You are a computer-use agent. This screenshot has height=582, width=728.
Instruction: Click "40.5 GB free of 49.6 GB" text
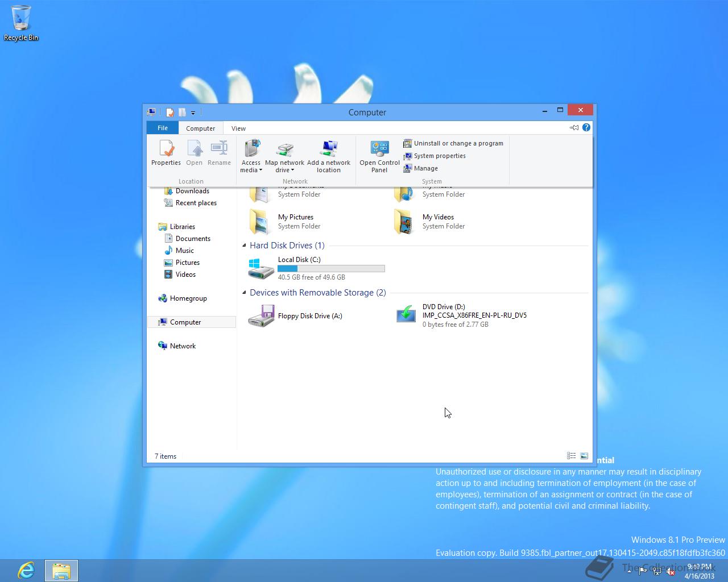(x=312, y=277)
